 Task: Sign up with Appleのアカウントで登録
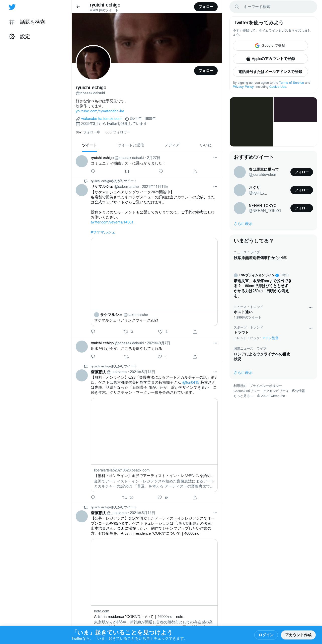[270, 59]
